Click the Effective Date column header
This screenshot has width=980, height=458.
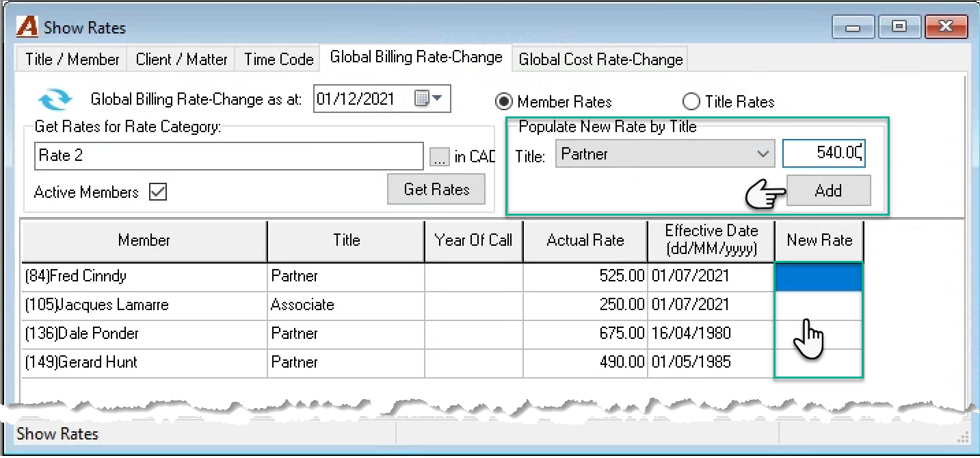[x=711, y=240]
